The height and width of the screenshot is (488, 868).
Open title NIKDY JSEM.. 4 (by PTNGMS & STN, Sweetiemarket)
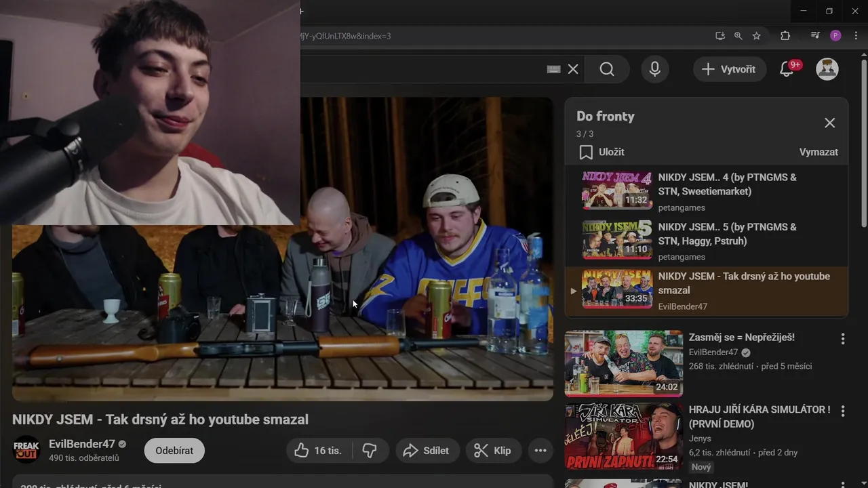coord(728,184)
